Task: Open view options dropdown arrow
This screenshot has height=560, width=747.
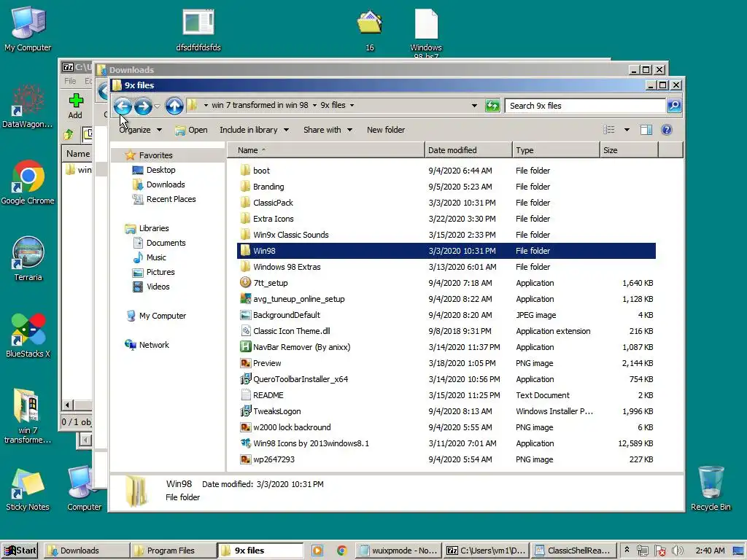Action: tap(627, 130)
